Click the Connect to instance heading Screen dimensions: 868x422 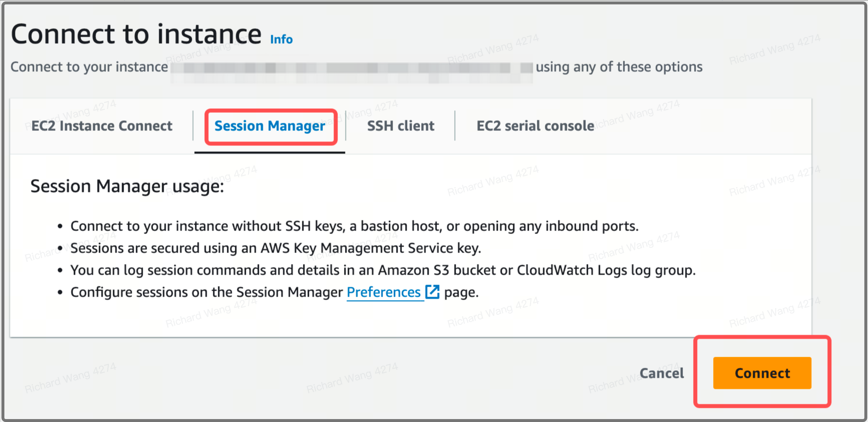(x=136, y=34)
